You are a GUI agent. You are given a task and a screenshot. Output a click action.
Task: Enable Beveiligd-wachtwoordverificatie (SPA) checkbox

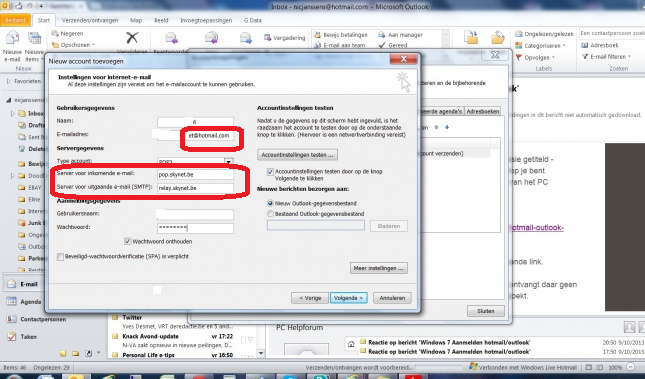point(60,257)
